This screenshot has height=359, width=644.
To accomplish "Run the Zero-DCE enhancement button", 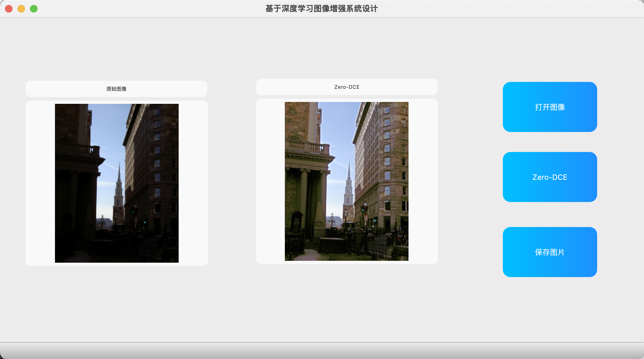I will tap(550, 177).
